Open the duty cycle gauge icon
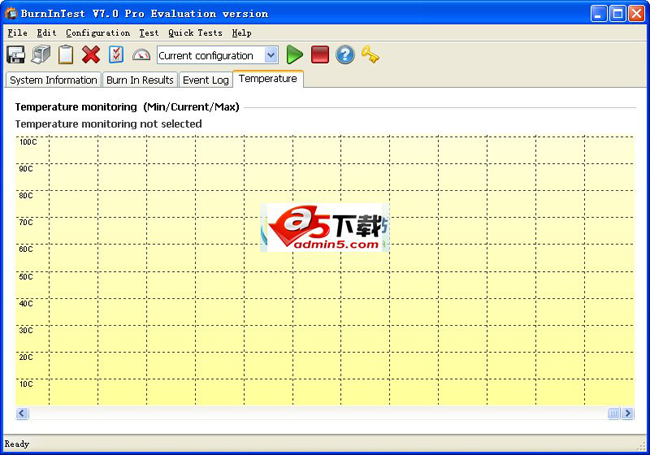Screen dimensions: 650x455 coord(141,55)
